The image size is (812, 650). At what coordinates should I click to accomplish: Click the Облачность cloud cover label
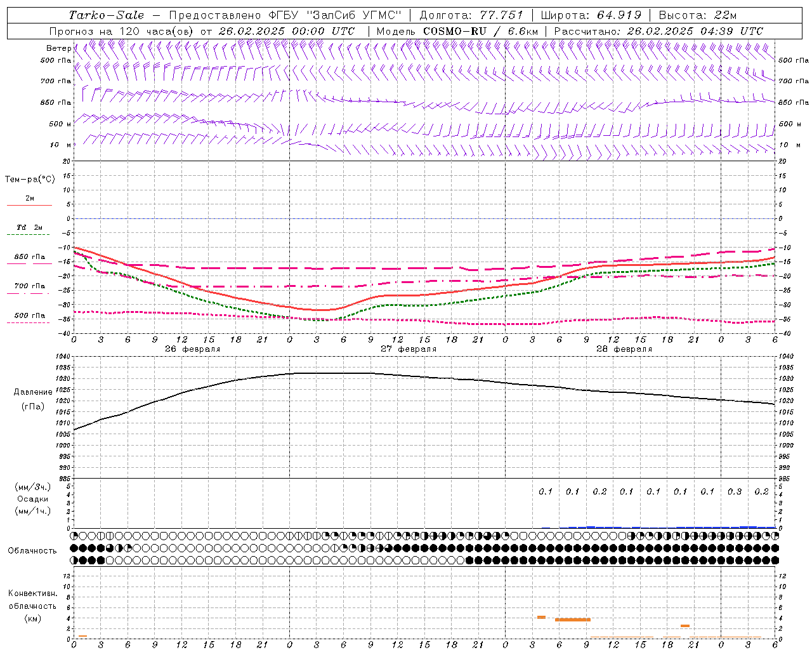32,550
